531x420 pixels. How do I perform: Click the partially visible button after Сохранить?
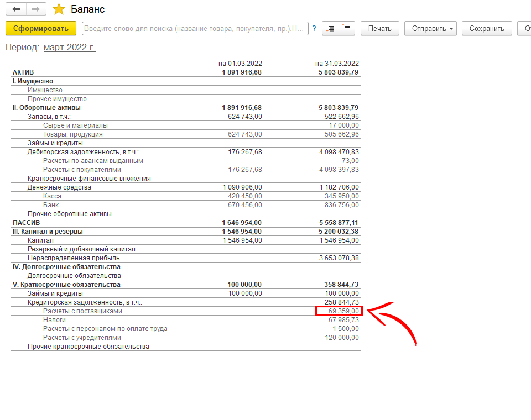click(524, 29)
